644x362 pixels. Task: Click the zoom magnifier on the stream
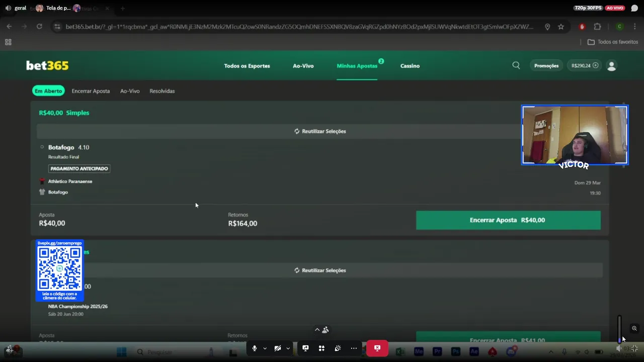coord(634,328)
